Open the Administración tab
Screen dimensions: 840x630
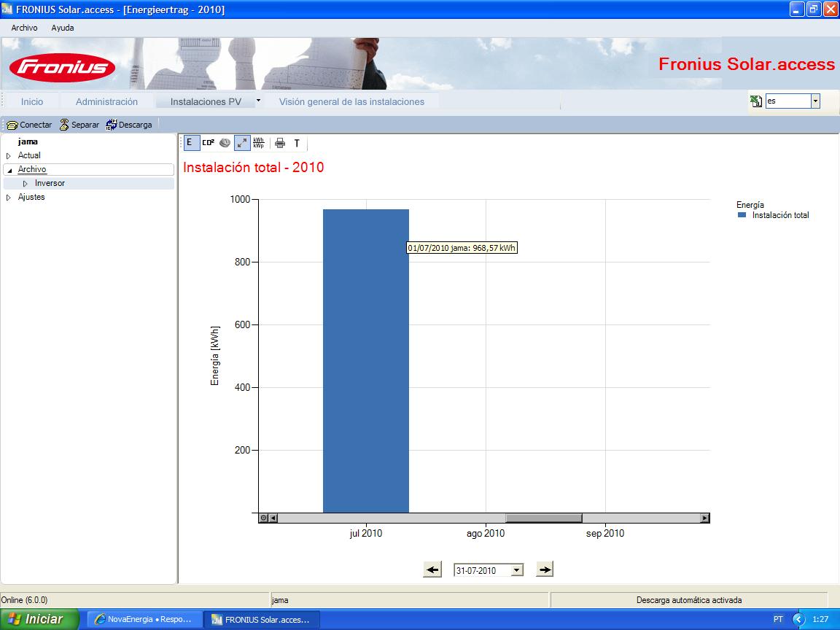(x=106, y=102)
